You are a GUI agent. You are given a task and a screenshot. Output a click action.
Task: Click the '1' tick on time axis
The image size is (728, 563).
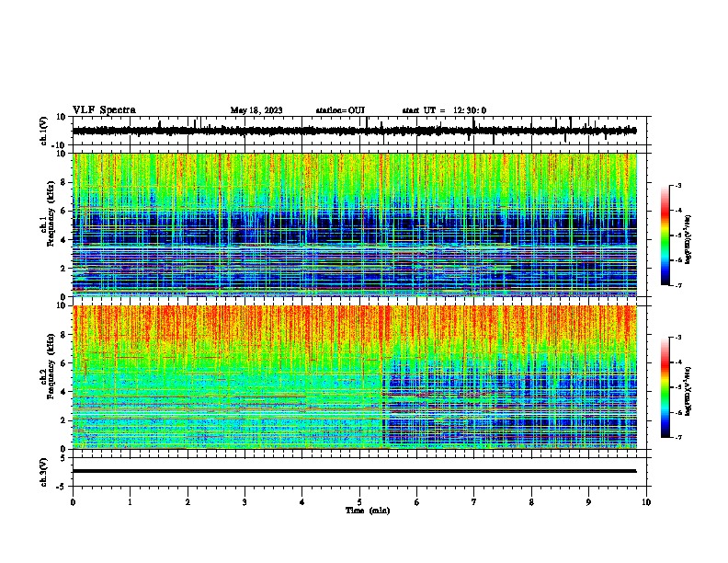130,502
